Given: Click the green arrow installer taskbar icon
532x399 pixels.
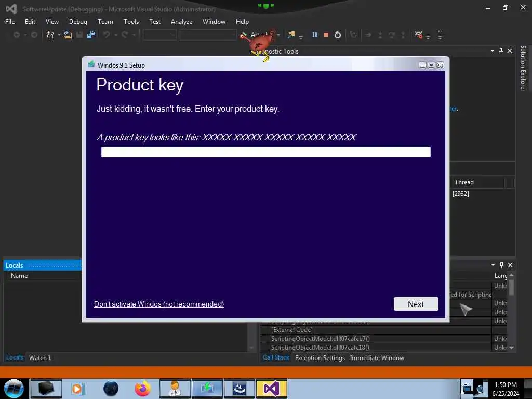Looking at the screenshot, I should pyautogui.click(x=207, y=389).
